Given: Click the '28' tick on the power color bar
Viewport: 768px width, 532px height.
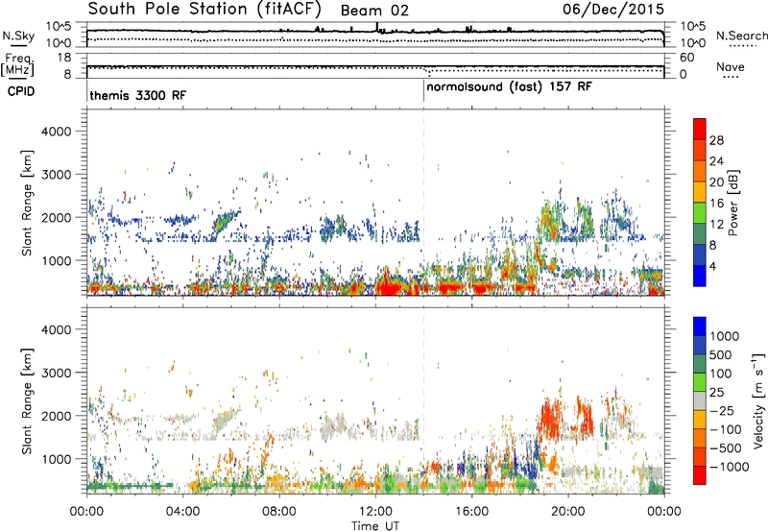Looking at the screenshot, I should pos(716,140).
